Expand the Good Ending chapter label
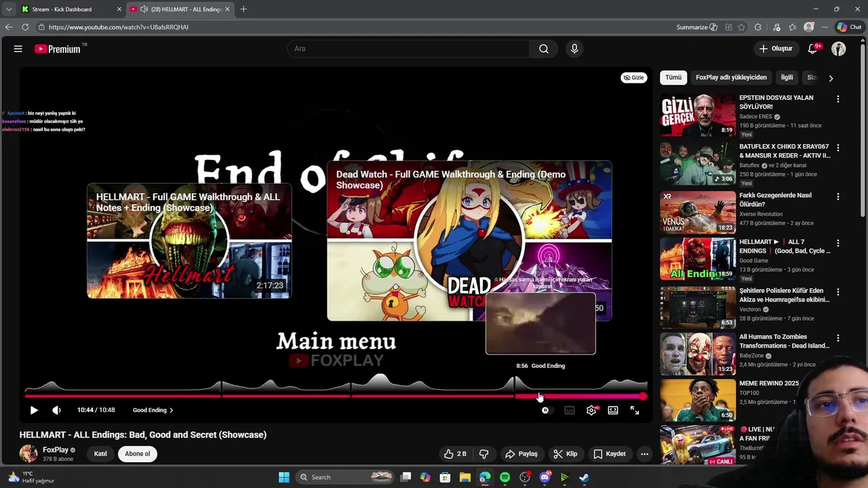The width and height of the screenshot is (868, 488). click(153, 410)
